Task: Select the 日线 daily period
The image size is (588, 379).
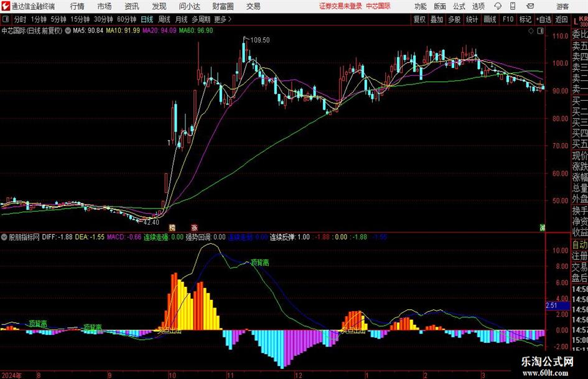Action: 147,19
